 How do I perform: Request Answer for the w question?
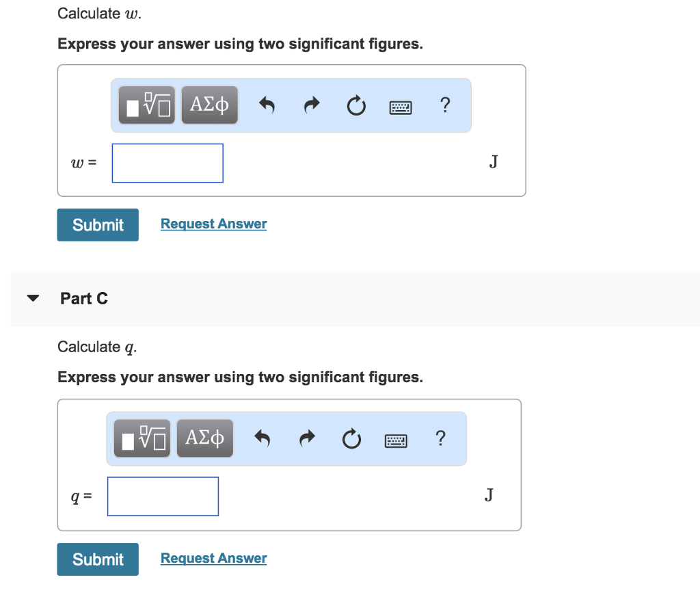213,224
